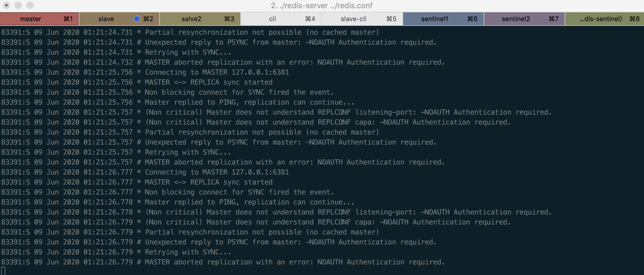This screenshot has height=275, width=644.
Task: Click the window title redis-server redis.conf
Action: tap(322, 6)
